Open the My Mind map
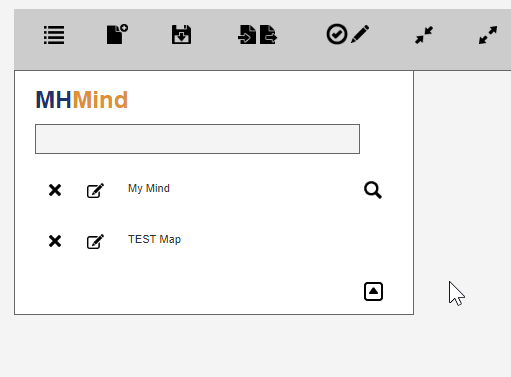This screenshot has width=511, height=377. coord(149,188)
